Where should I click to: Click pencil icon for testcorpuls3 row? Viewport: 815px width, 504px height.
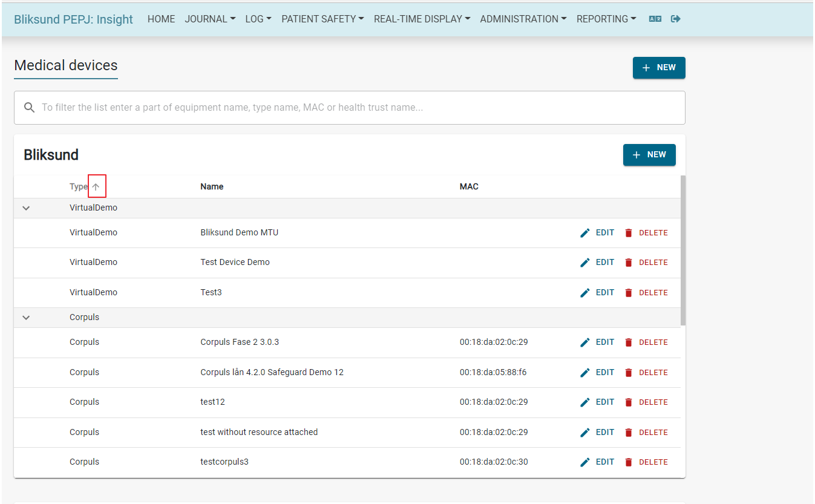[585, 462]
